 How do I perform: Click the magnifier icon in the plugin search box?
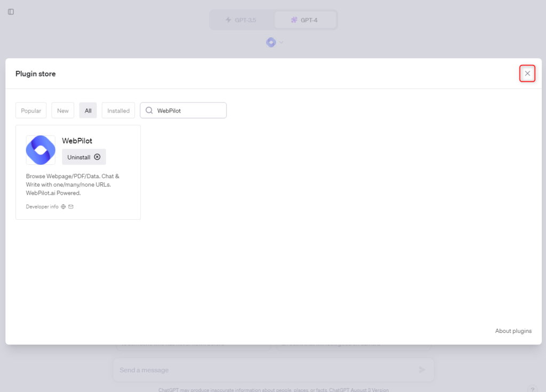(x=149, y=110)
